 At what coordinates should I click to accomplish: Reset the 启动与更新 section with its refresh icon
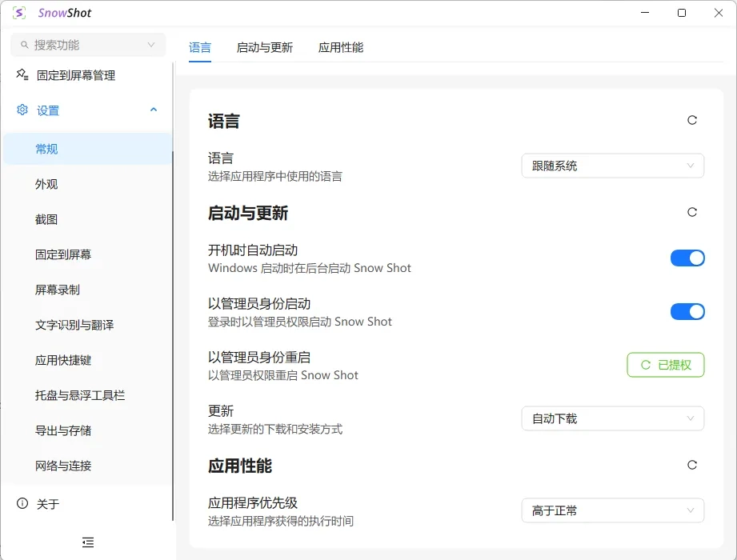692,212
